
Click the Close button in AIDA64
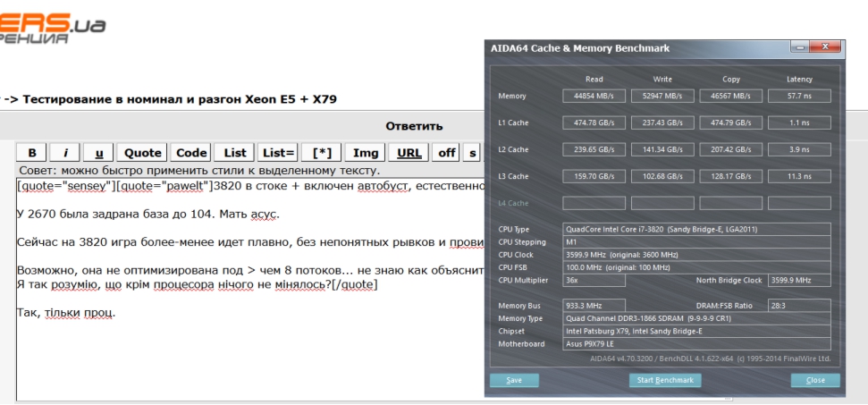(x=815, y=380)
